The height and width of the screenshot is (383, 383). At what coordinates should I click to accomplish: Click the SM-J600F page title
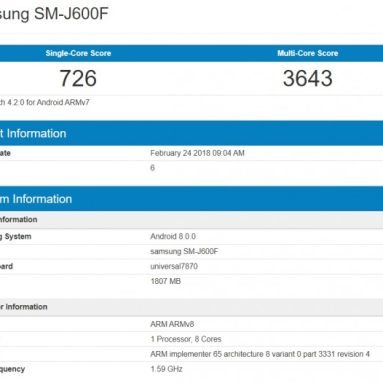click(x=54, y=14)
